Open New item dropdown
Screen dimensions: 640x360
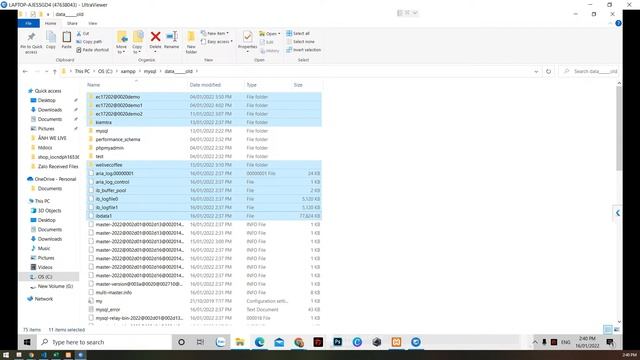(215, 33)
